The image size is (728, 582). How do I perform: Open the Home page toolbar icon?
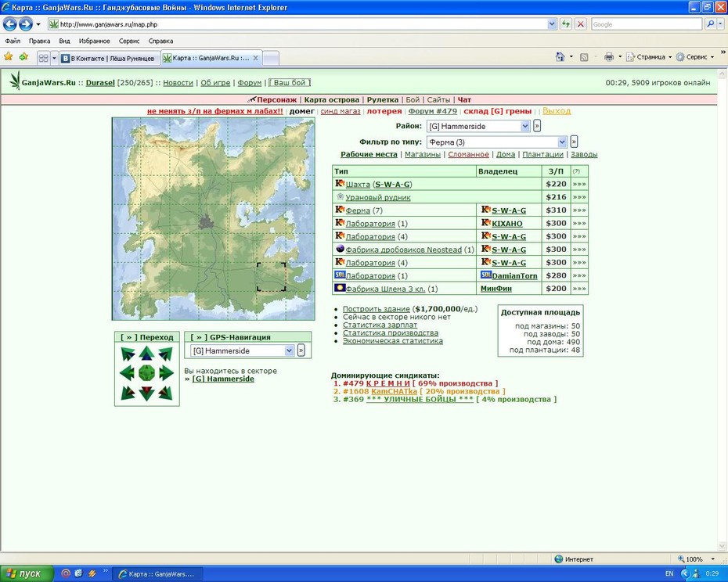(x=560, y=56)
